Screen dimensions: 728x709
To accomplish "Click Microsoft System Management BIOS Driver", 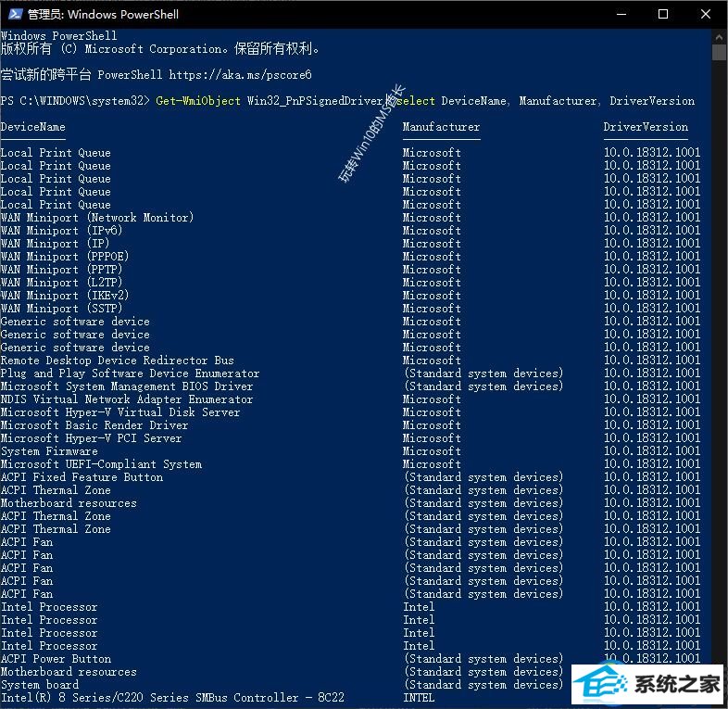I will pos(127,386).
